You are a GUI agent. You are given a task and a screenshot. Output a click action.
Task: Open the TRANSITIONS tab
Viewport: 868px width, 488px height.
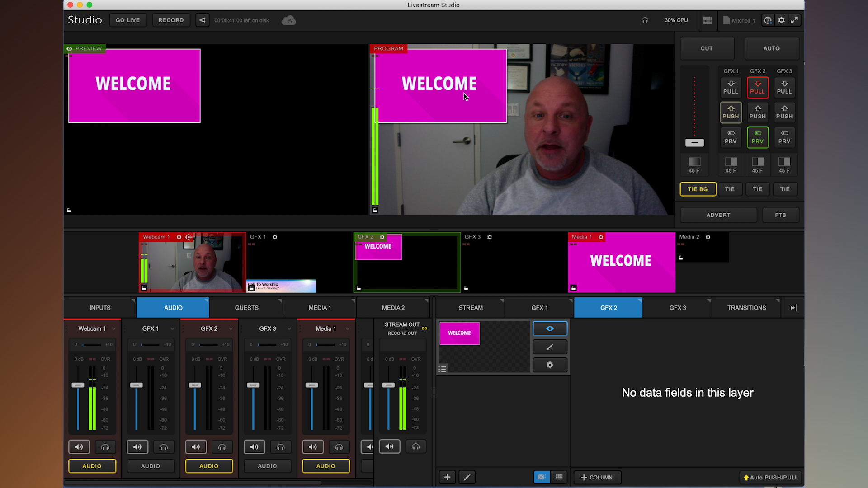[x=746, y=308]
